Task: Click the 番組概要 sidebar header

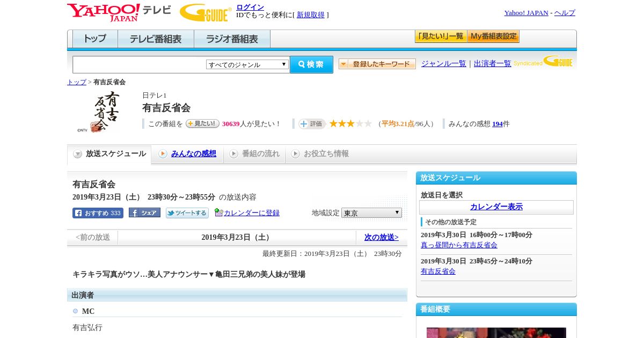Action: pyautogui.click(x=496, y=310)
